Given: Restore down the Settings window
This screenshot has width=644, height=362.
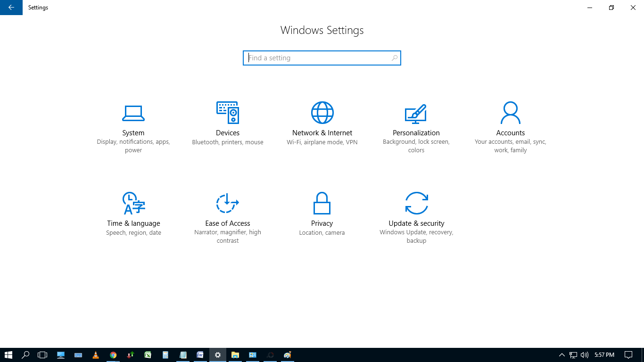Looking at the screenshot, I should (x=611, y=8).
